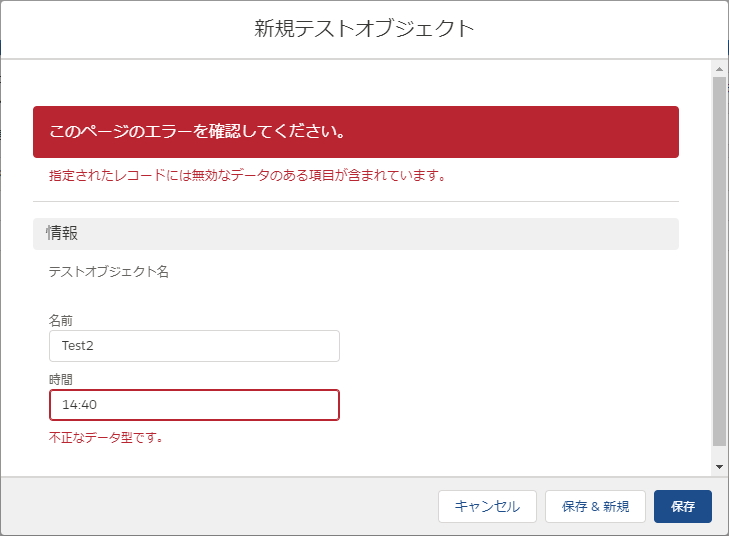
Task: Click the empty footer area left of キャンセル
Action: click(x=219, y=506)
